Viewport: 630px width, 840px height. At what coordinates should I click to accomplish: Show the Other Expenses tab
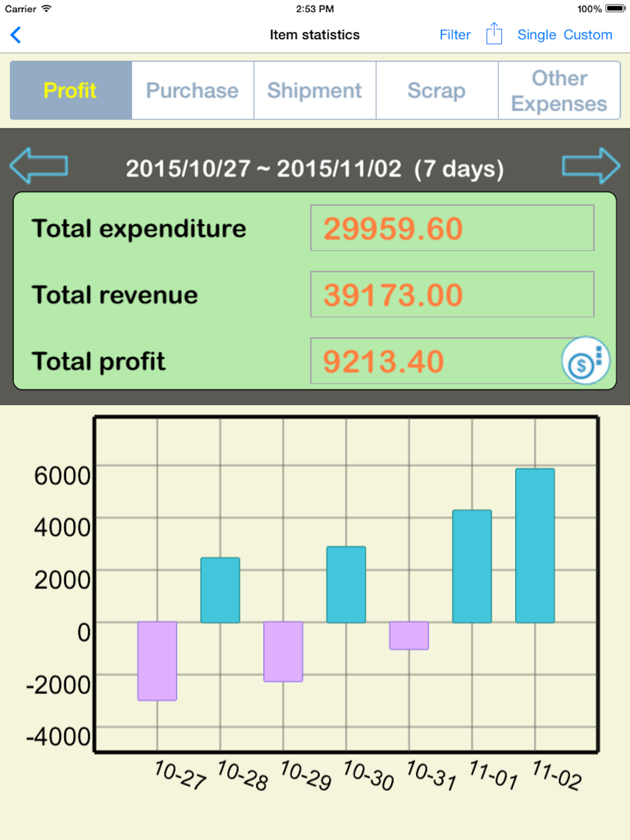(x=559, y=90)
